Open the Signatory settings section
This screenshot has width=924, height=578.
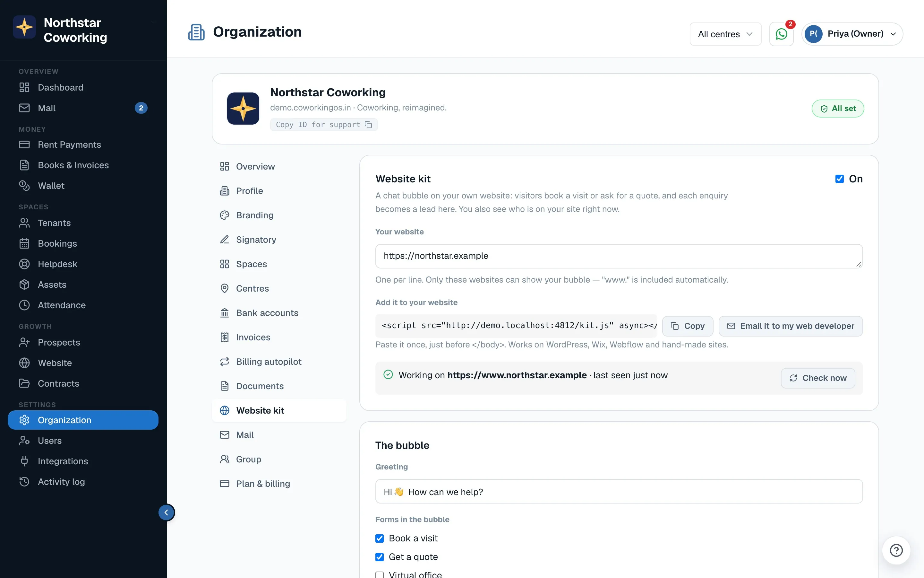[279, 240]
